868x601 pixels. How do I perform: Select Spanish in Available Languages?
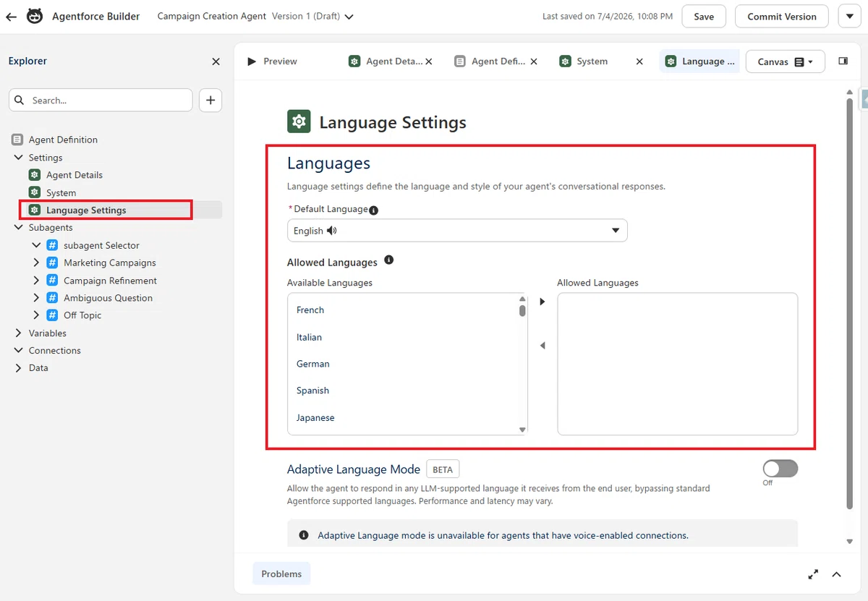pyautogui.click(x=312, y=391)
